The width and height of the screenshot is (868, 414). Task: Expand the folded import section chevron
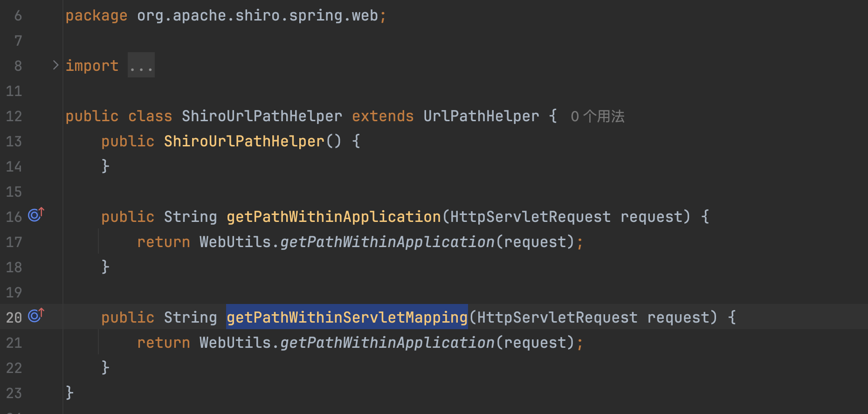[55, 65]
